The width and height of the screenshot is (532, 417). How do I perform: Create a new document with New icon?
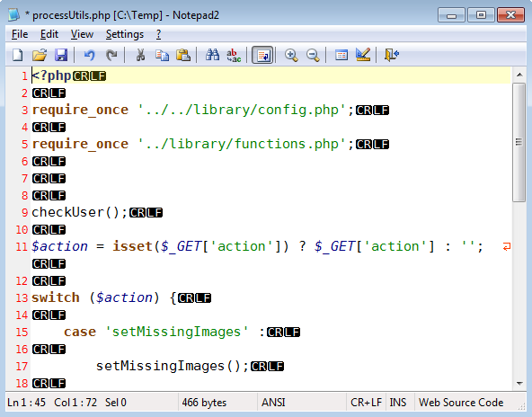point(18,55)
